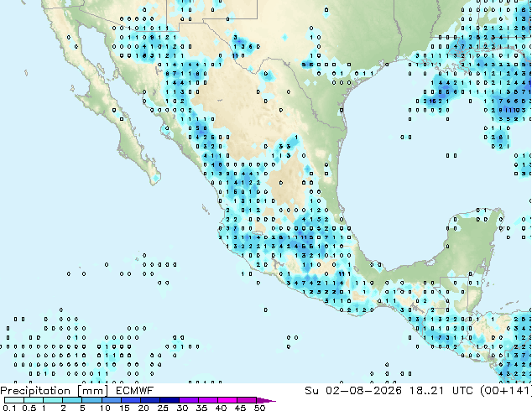Click the 30–35 mm purple legend swatch
This screenshot has height=411, width=532.
pos(189,400)
